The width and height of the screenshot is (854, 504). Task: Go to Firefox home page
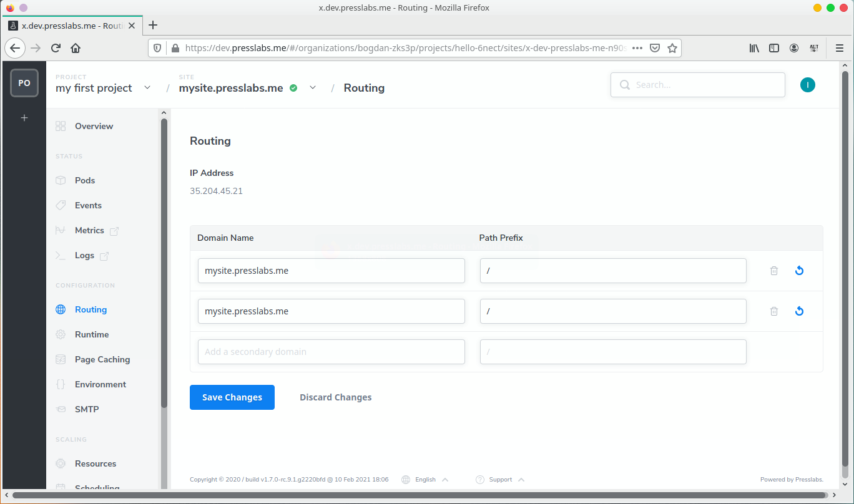coord(76,48)
